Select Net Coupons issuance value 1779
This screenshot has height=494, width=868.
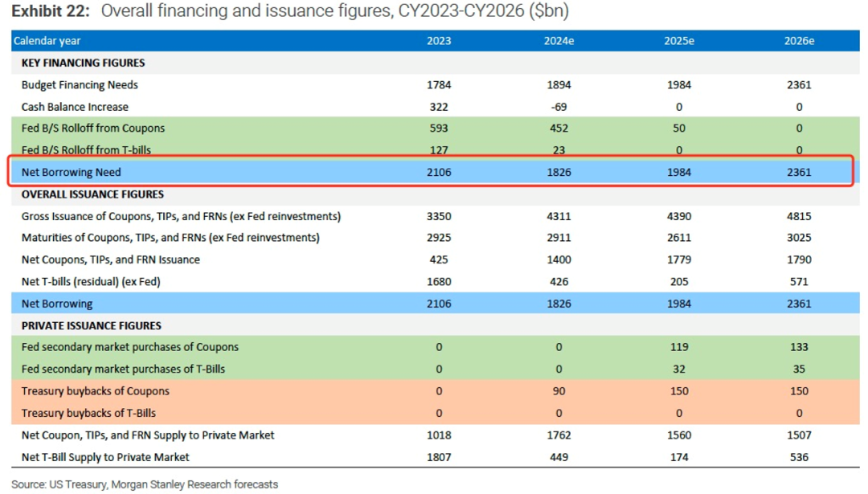pos(678,259)
